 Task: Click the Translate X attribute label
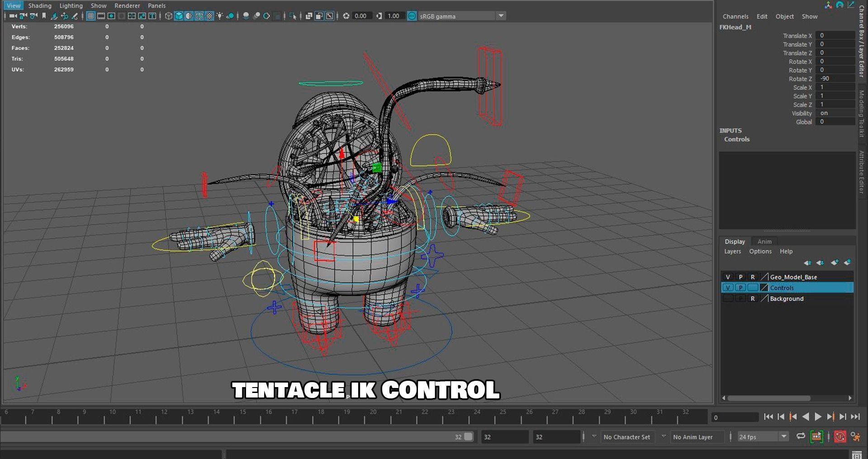[797, 36]
